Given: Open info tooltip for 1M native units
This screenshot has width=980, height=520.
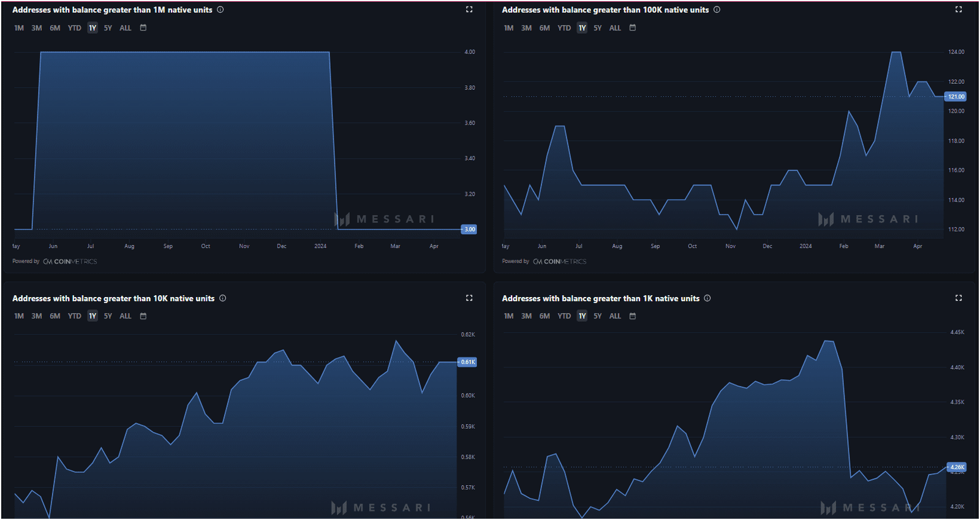Looking at the screenshot, I should (x=221, y=10).
